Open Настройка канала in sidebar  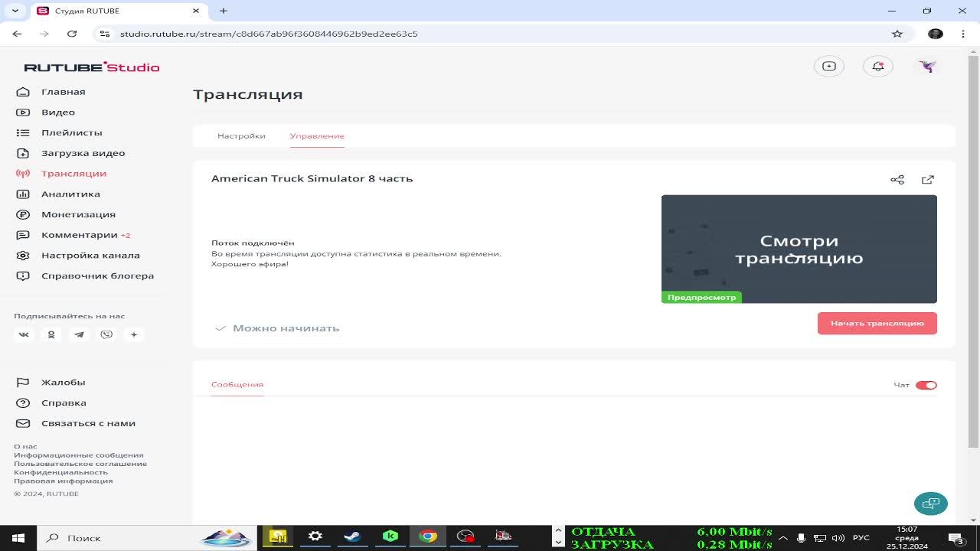90,256
